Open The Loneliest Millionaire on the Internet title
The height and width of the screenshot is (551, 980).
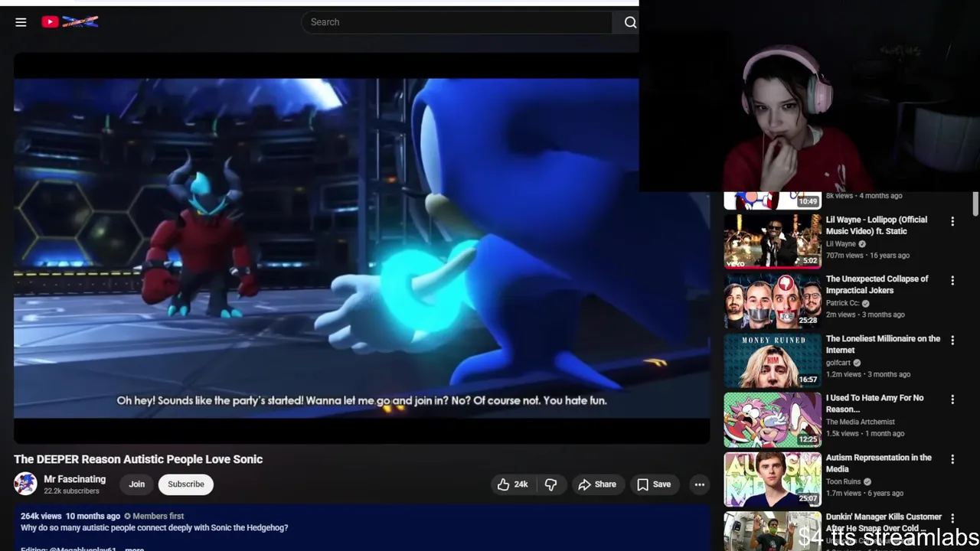tap(883, 344)
